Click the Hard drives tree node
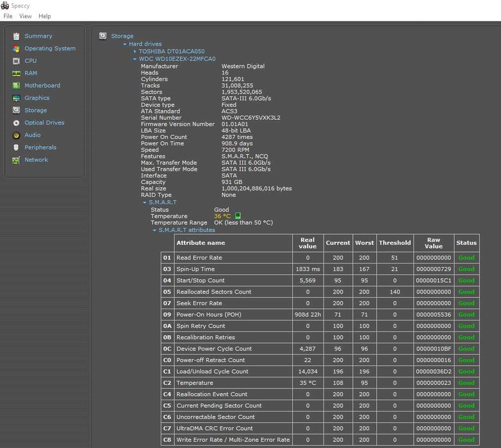This screenshot has width=501, height=448. tap(145, 44)
